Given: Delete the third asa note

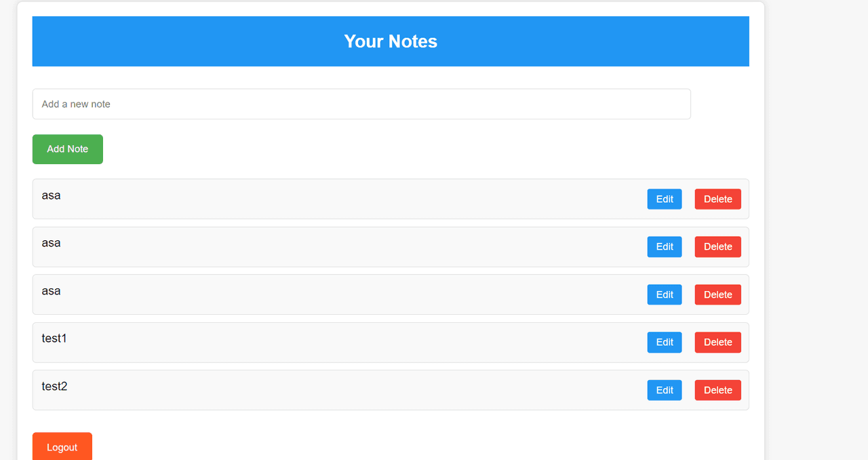Looking at the screenshot, I should point(717,294).
